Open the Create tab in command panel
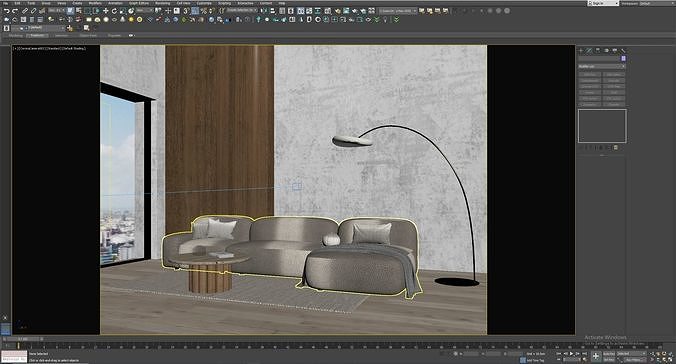This screenshot has width=676, height=364. coord(581,50)
